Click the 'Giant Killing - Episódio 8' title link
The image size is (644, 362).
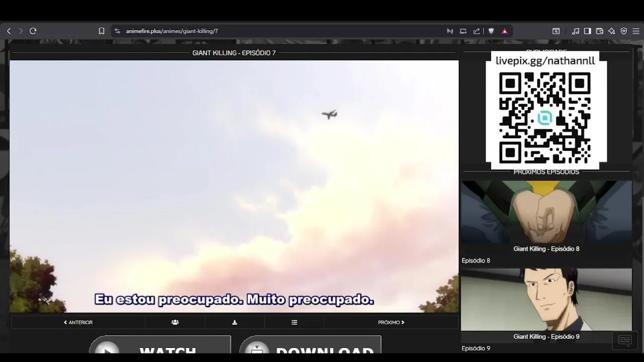click(546, 249)
